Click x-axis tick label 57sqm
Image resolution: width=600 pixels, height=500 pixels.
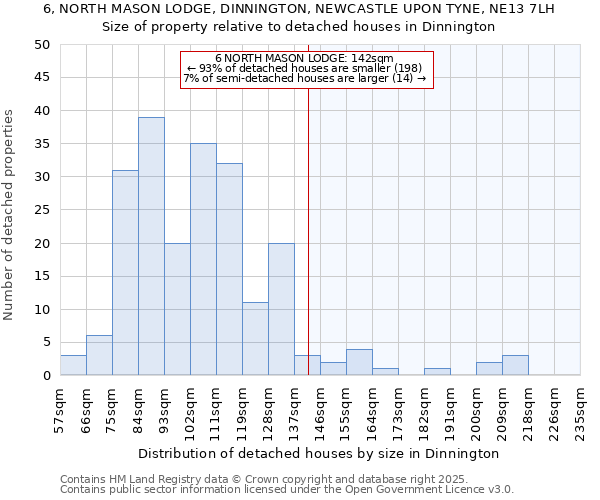tap(59, 411)
